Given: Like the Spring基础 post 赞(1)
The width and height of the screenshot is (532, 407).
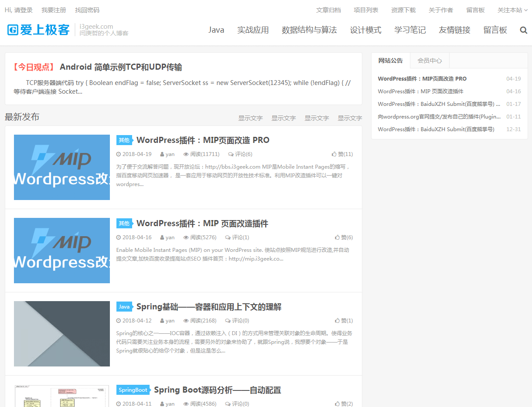Looking at the screenshot, I should 344,321.
